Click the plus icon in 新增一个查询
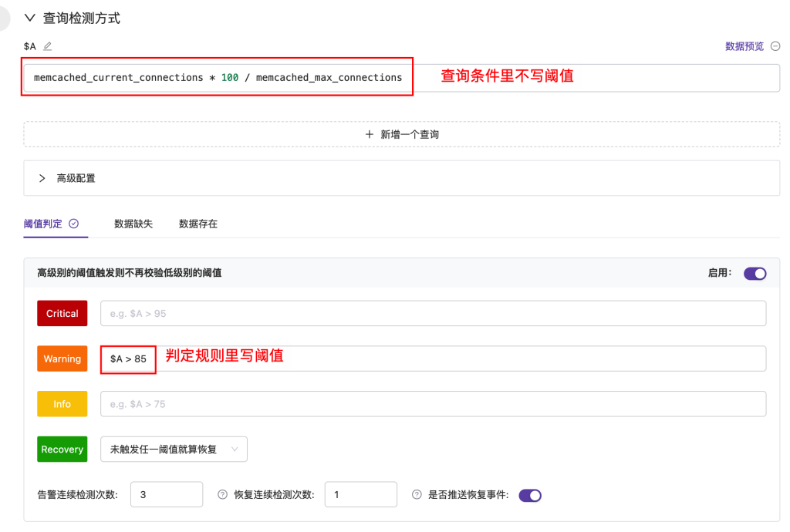 369,133
